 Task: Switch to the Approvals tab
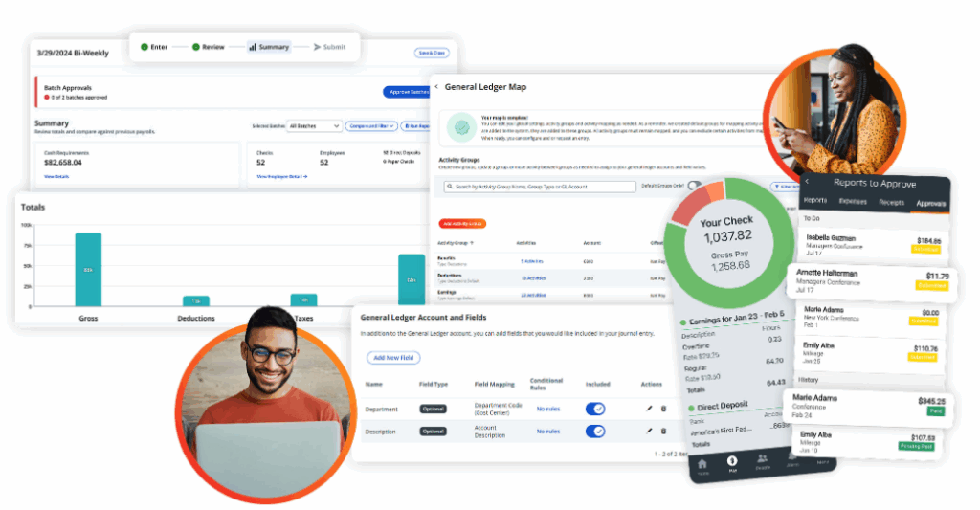point(930,203)
